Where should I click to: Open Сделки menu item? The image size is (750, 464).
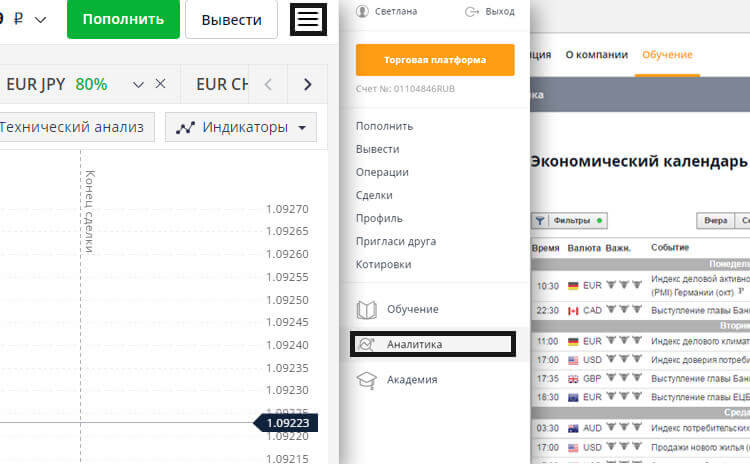(374, 195)
